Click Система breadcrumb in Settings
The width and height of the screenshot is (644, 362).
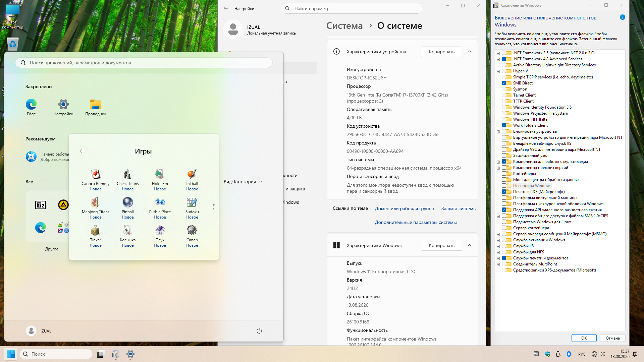[344, 26]
